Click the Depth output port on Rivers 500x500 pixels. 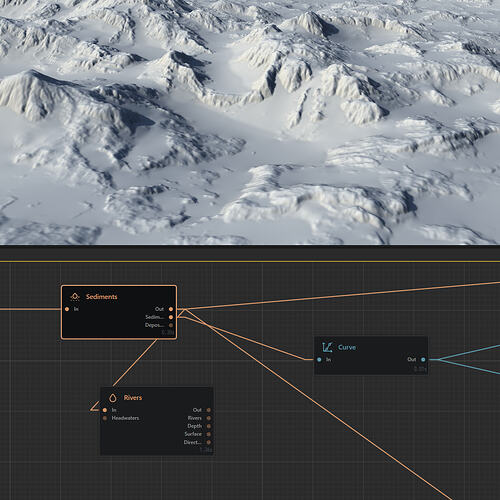209,426
